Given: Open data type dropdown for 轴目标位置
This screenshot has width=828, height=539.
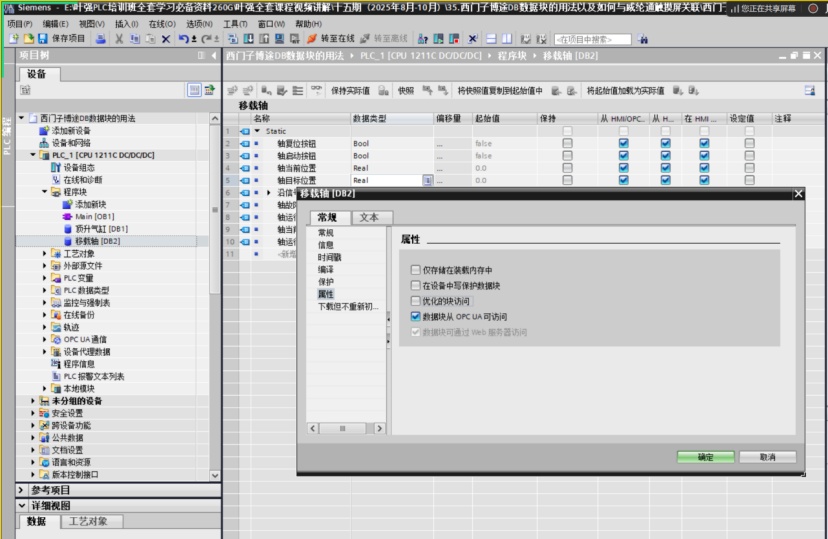Looking at the screenshot, I should coord(427,181).
